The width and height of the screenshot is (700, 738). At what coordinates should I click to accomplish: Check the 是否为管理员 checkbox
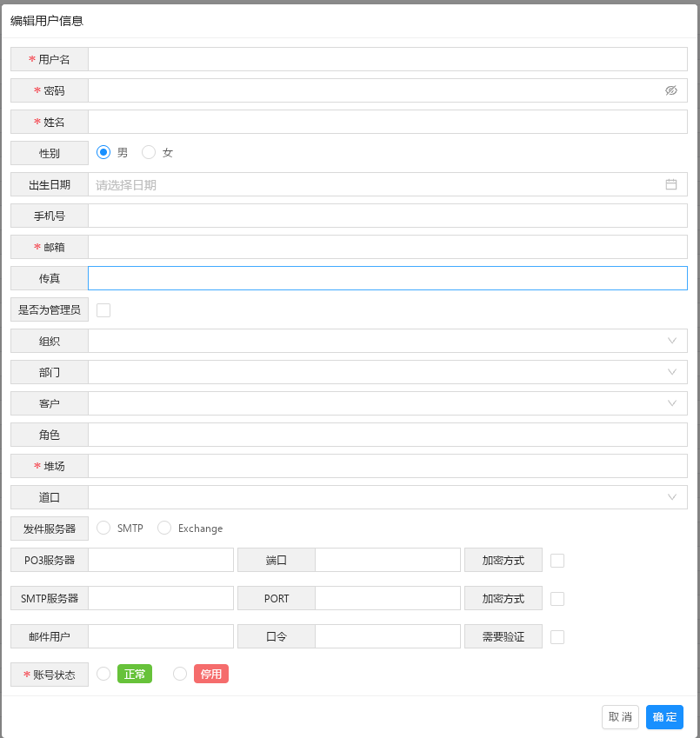point(103,310)
